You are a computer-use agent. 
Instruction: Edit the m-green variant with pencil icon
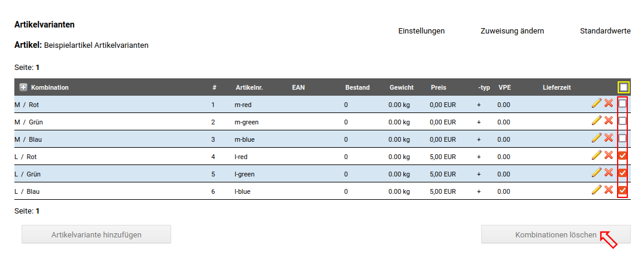pyautogui.click(x=596, y=121)
